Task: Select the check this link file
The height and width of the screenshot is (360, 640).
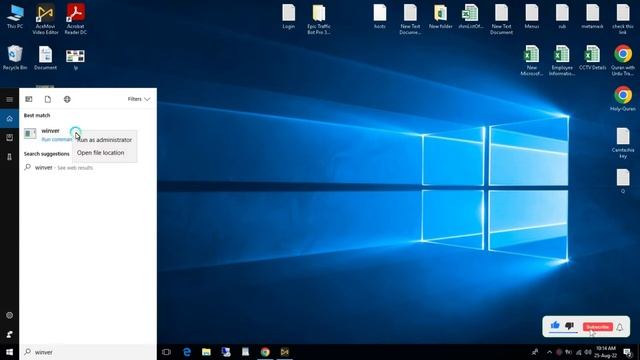Action: [x=623, y=19]
